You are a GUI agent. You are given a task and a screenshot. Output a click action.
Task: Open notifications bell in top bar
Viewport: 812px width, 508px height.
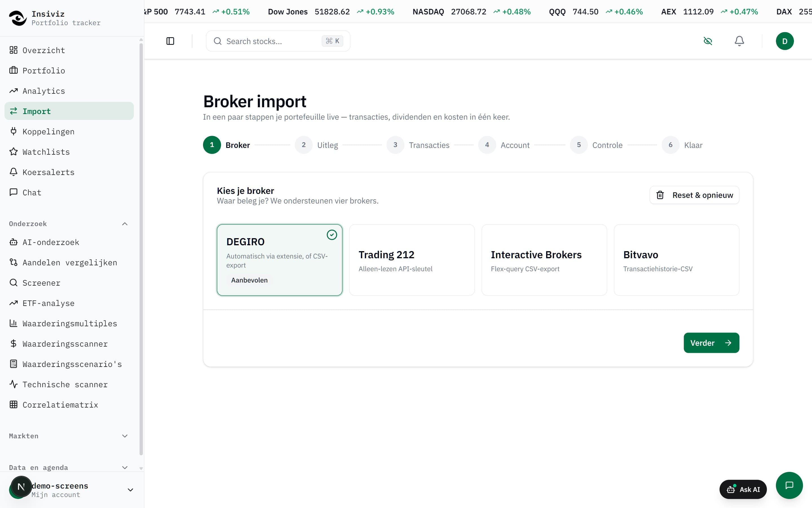tap(739, 41)
